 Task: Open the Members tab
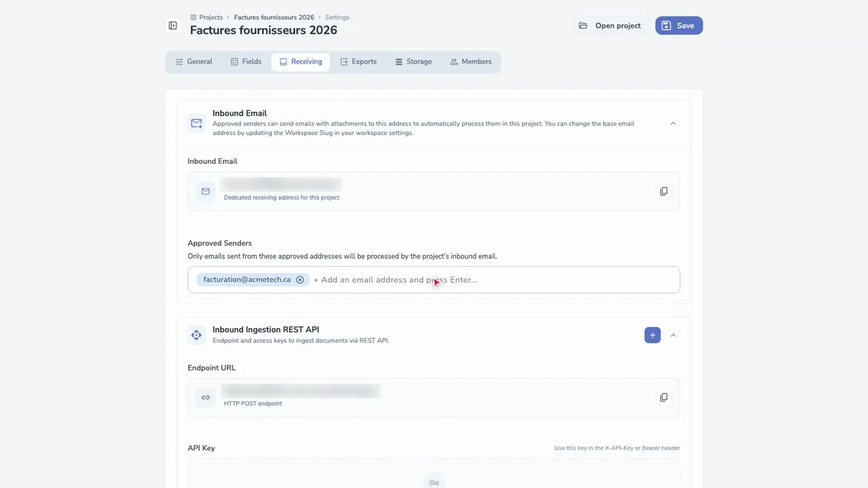pyautogui.click(x=471, y=62)
